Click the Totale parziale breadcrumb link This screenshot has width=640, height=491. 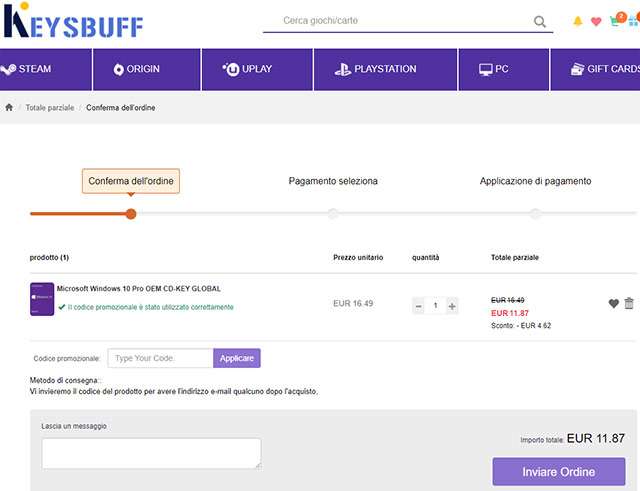point(50,107)
